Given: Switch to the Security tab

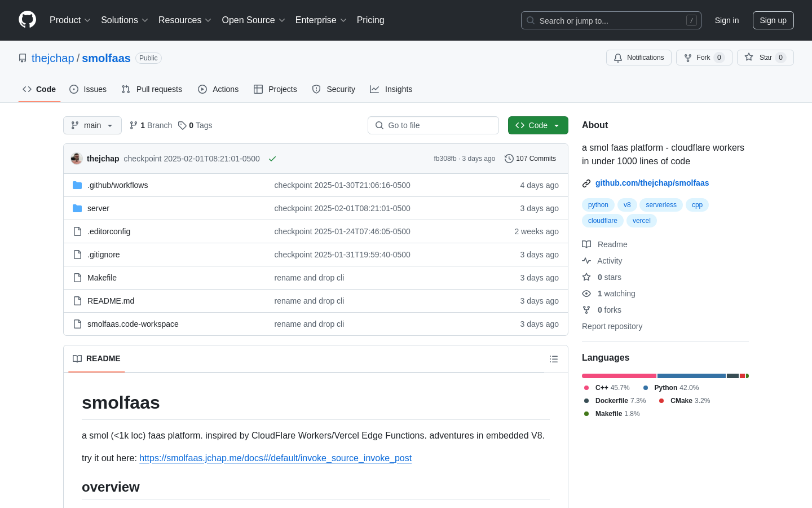Looking at the screenshot, I should tap(334, 89).
